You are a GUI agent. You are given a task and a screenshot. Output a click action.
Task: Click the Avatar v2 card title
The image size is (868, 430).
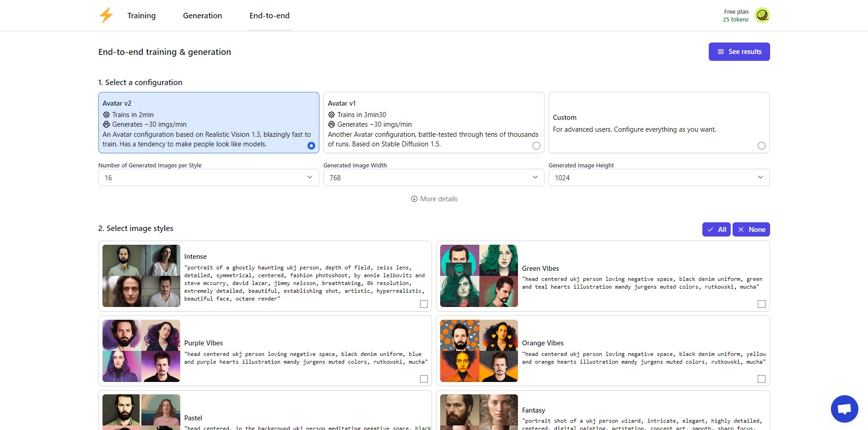(117, 103)
